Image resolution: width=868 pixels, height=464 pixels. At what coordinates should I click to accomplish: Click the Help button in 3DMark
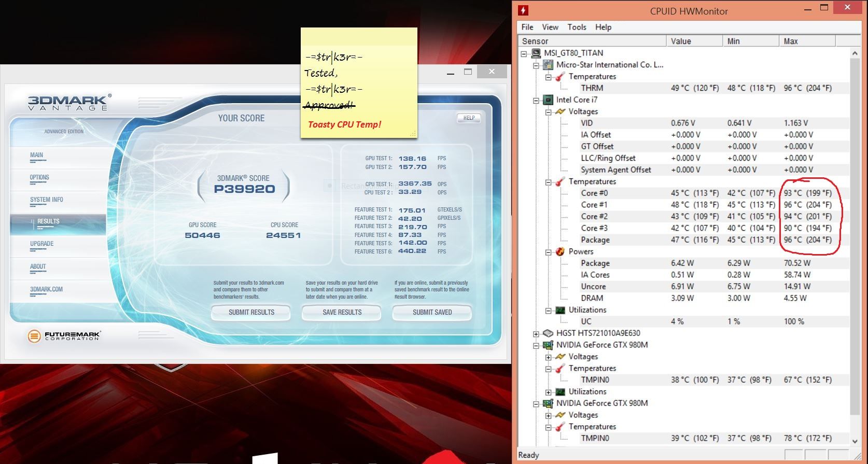469,118
